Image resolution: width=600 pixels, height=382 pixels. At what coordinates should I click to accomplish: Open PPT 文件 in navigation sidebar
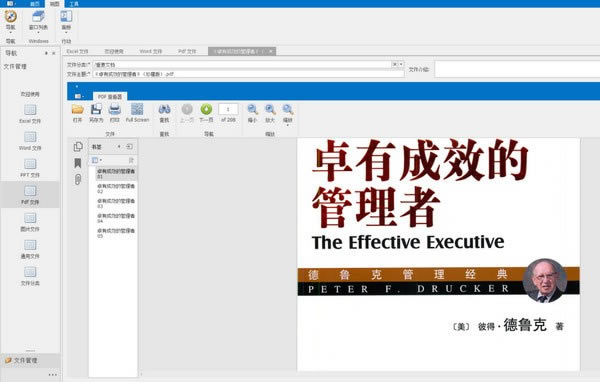point(30,168)
